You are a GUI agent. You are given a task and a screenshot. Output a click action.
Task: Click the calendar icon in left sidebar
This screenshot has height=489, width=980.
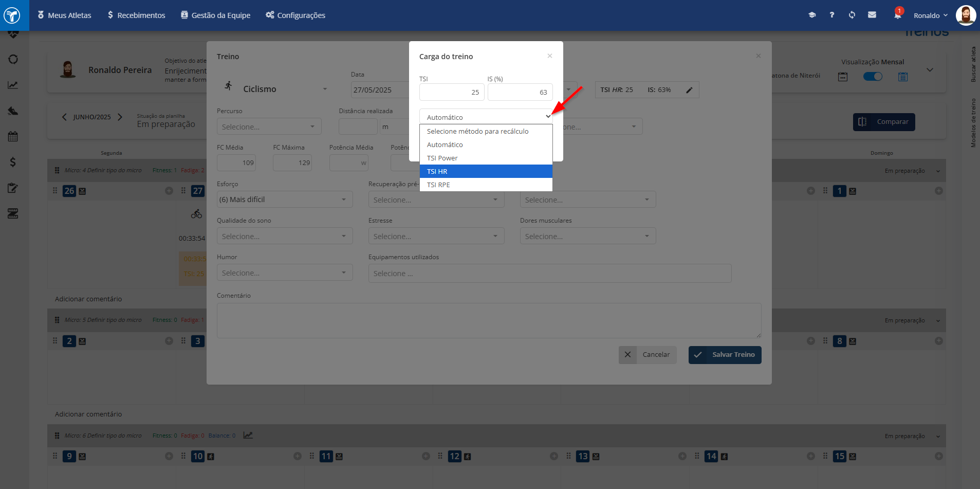pos(13,136)
